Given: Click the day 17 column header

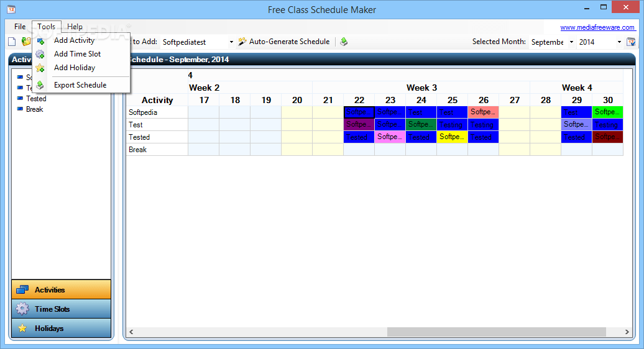Looking at the screenshot, I should click(204, 100).
